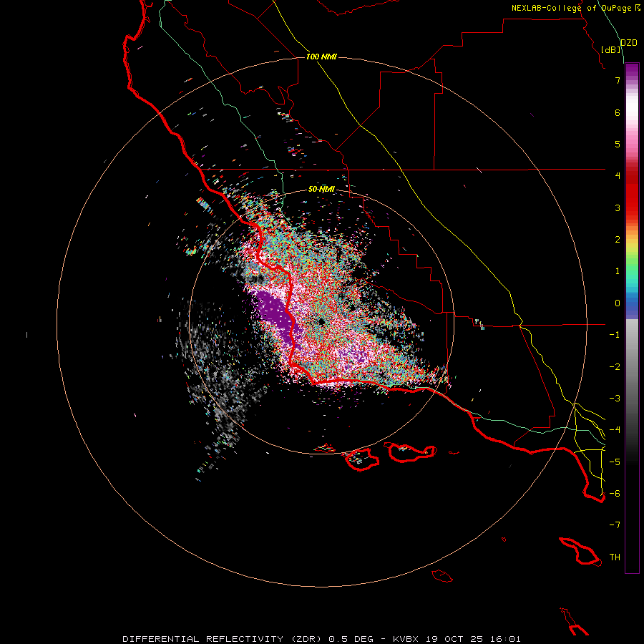Click the NEXLAB-College of DuPage credit text
This screenshot has height=644, width=644.
[576, 8]
